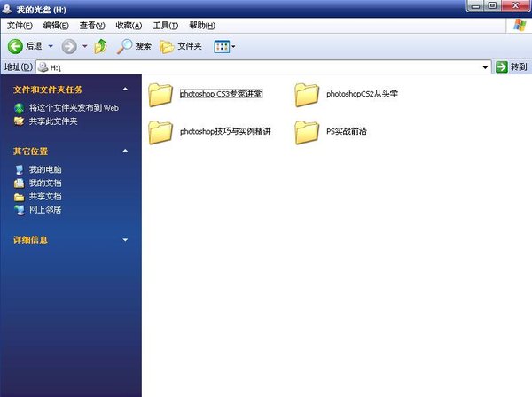Click the address bar field showing H:\
Screen dimensions: 532x397
pos(266,67)
